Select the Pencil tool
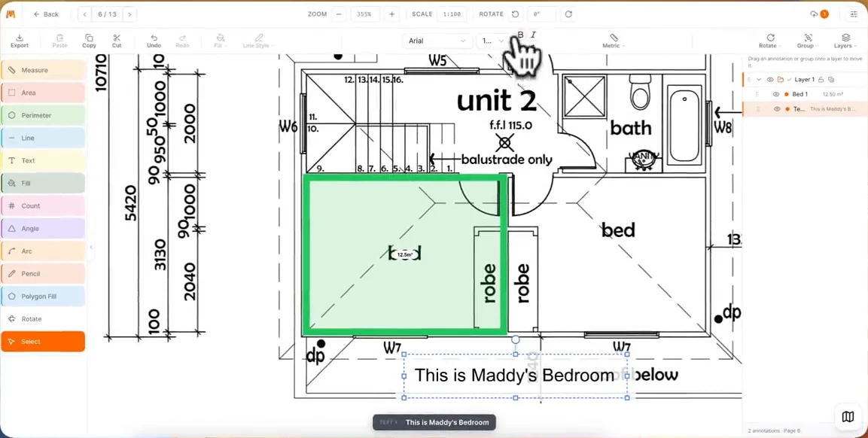 click(x=43, y=273)
